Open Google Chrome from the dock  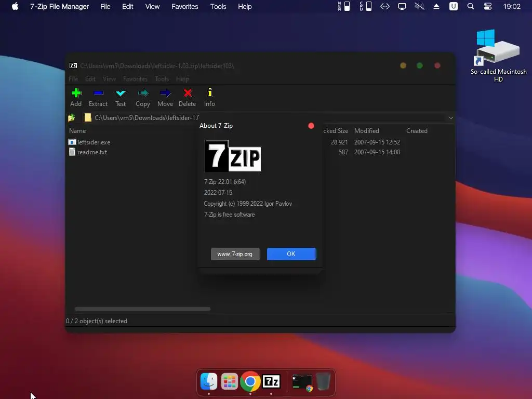(250, 382)
